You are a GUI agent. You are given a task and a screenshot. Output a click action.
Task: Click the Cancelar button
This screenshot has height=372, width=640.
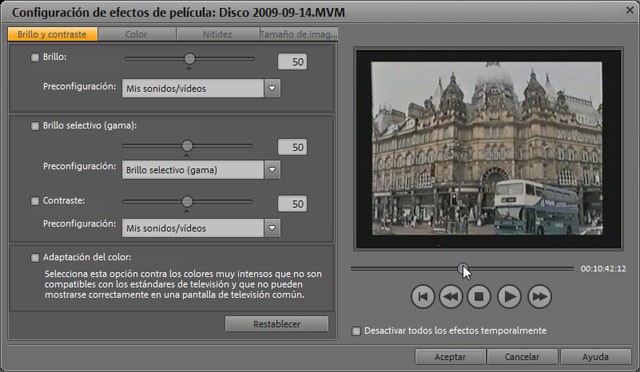522,357
